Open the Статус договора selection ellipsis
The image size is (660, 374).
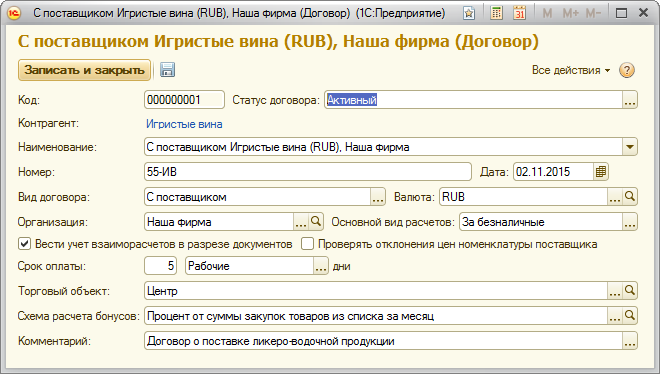[x=630, y=100]
